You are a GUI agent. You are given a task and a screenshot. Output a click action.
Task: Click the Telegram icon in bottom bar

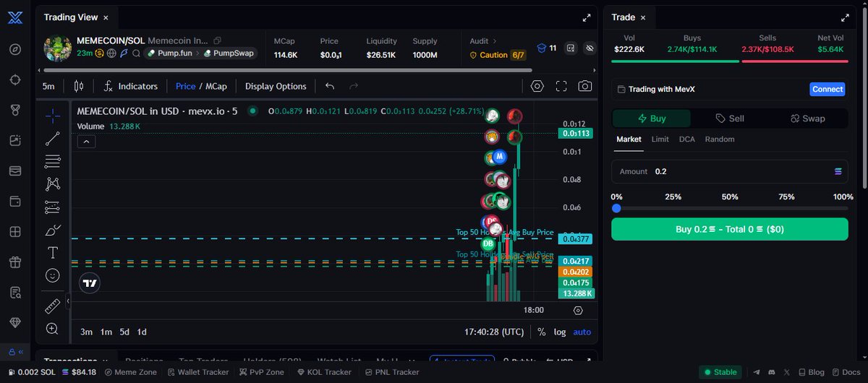757,372
